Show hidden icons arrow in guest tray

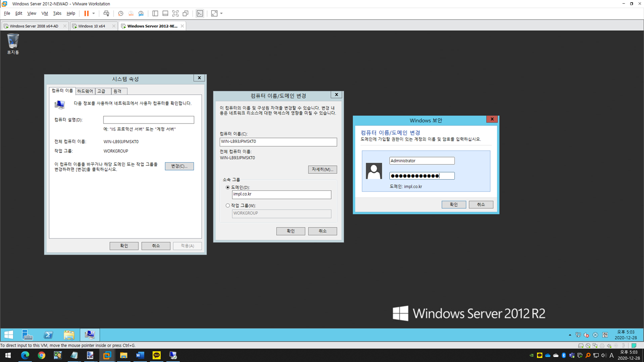(x=570, y=335)
